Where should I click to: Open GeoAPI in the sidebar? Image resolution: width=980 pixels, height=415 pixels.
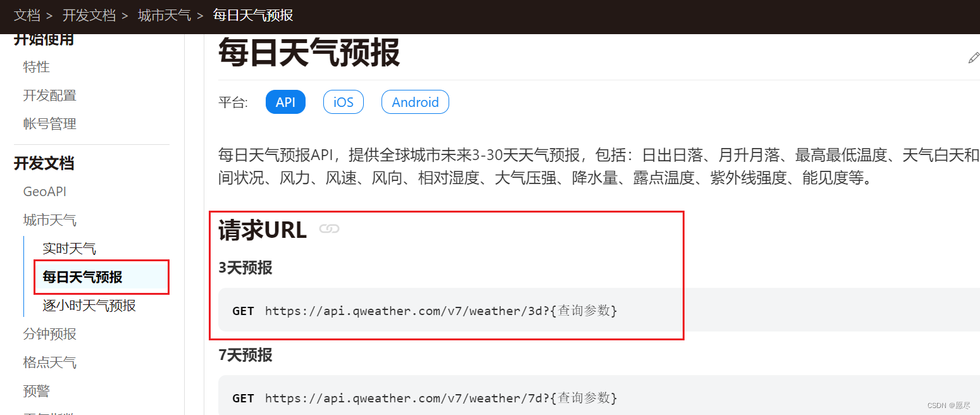[x=45, y=192]
